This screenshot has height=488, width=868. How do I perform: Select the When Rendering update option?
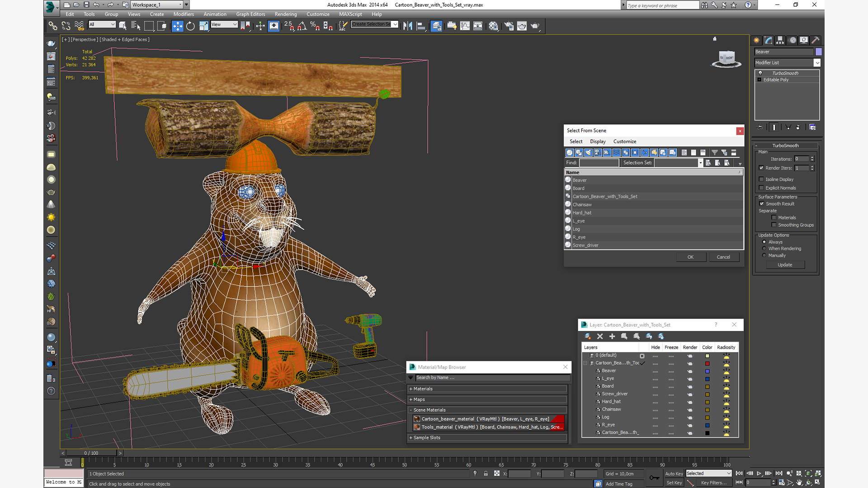pyautogui.click(x=764, y=249)
